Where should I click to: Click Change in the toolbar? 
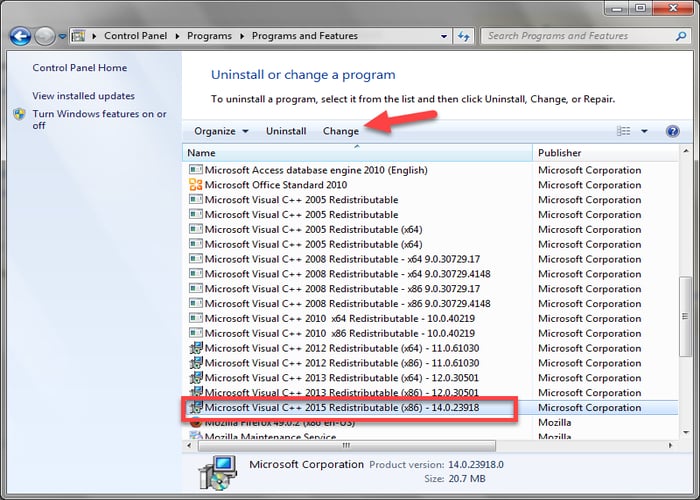pyautogui.click(x=341, y=131)
